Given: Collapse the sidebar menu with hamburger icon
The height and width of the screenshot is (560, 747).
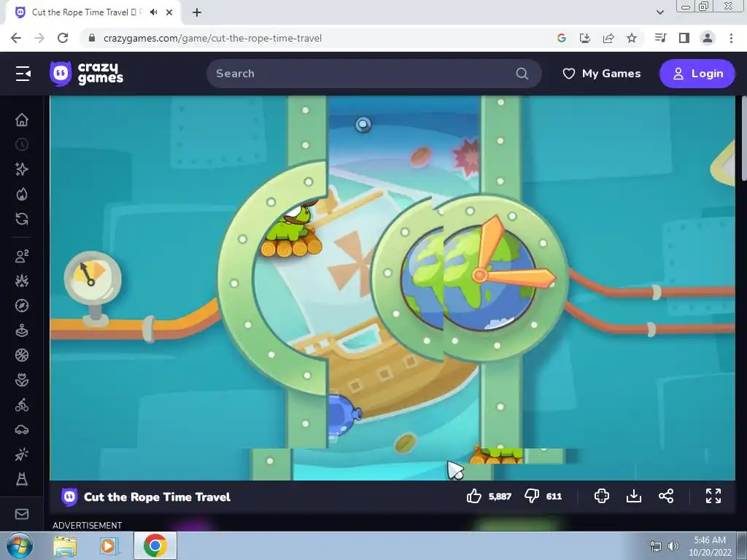Looking at the screenshot, I should point(23,74).
